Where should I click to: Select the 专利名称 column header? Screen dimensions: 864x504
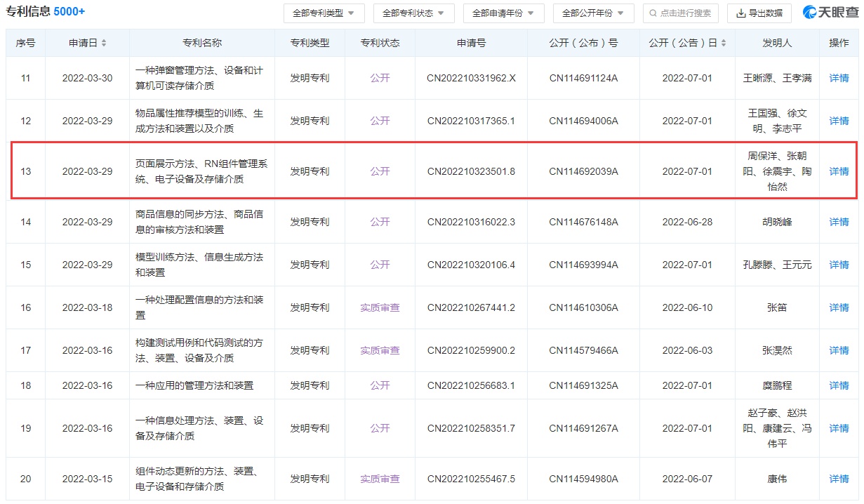tap(201, 43)
